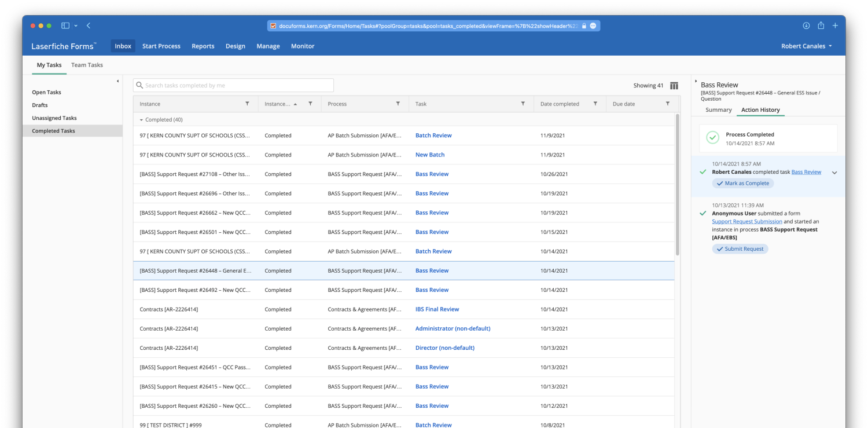Select the Support Request #26451 QCC Pass row
The image size is (868, 428).
404,367
